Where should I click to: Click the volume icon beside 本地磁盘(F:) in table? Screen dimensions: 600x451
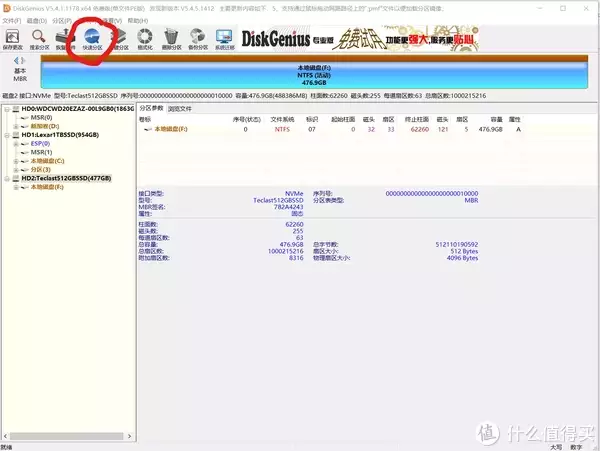[x=148, y=129]
